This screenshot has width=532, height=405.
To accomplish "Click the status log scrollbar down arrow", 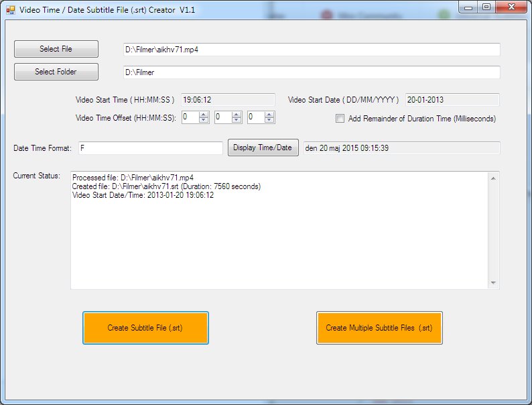I will coord(493,282).
